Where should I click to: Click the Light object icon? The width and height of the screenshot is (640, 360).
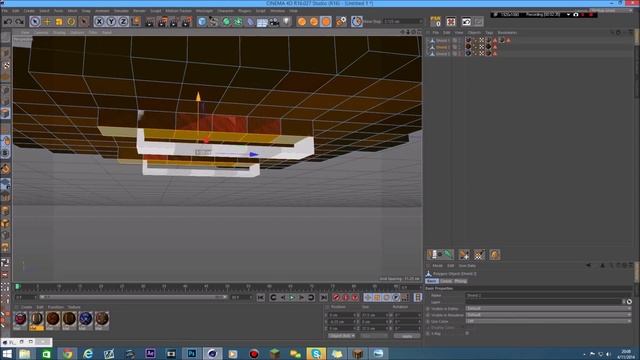point(286,22)
